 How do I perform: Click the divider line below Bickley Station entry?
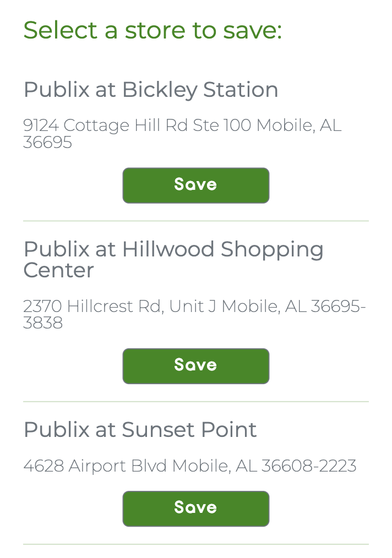[195, 221]
